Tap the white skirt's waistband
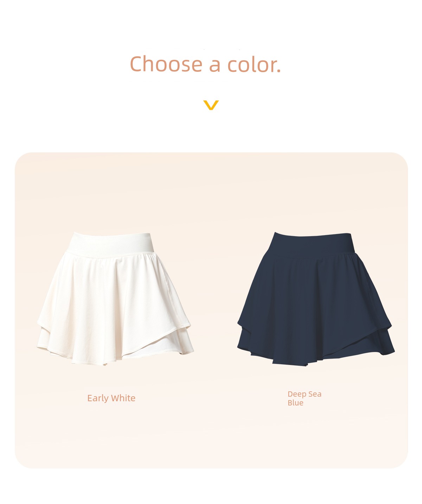422x504 pixels. pos(111,244)
